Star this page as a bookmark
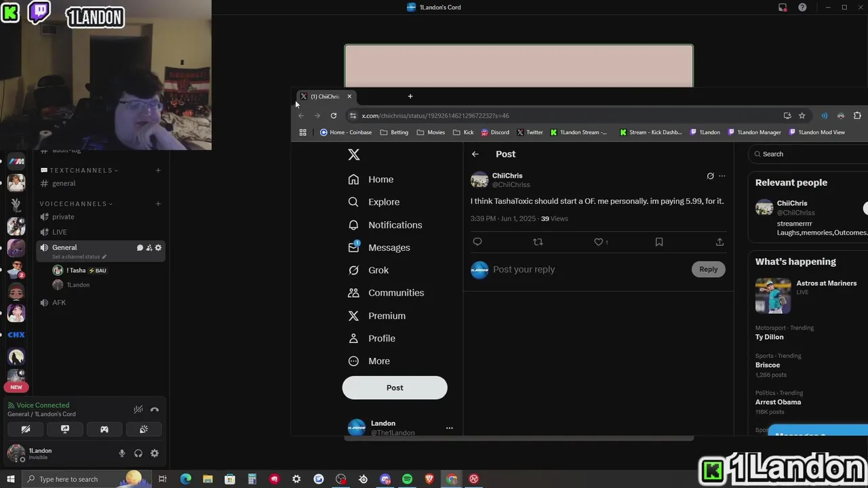The height and width of the screenshot is (488, 868). [802, 116]
